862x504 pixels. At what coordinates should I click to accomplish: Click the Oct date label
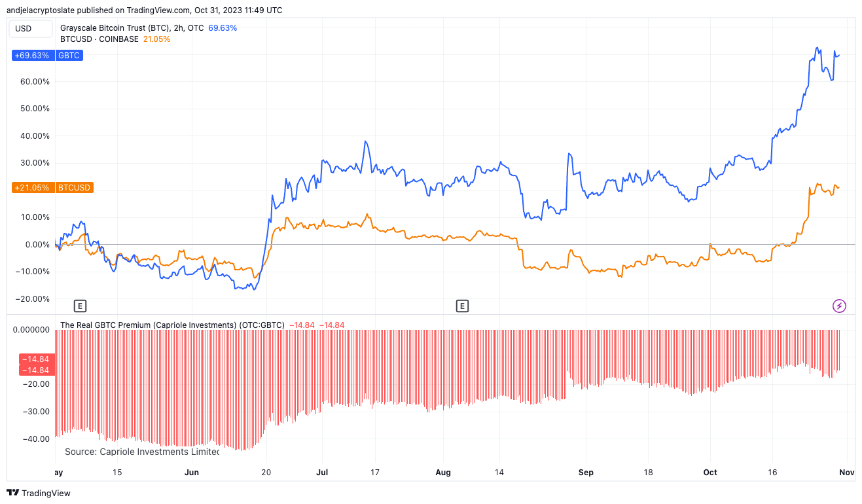coord(710,472)
